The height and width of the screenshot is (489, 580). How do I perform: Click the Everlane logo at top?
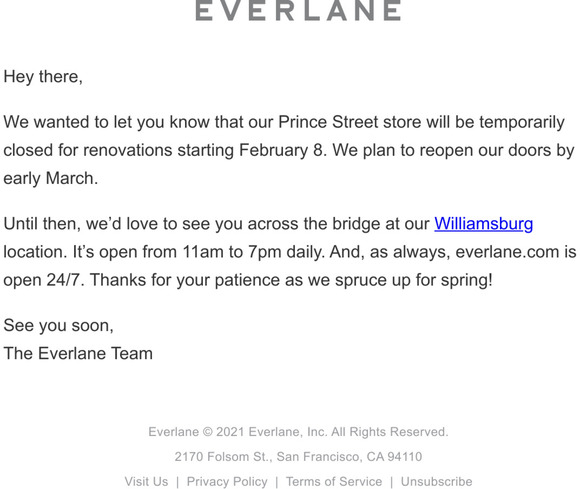pyautogui.click(x=298, y=10)
